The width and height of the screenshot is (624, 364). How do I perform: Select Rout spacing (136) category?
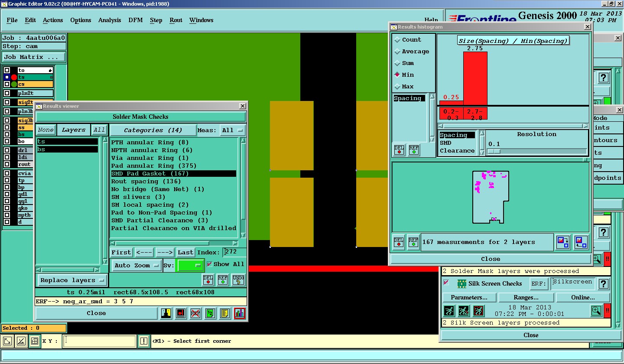[x=174, y=182]
